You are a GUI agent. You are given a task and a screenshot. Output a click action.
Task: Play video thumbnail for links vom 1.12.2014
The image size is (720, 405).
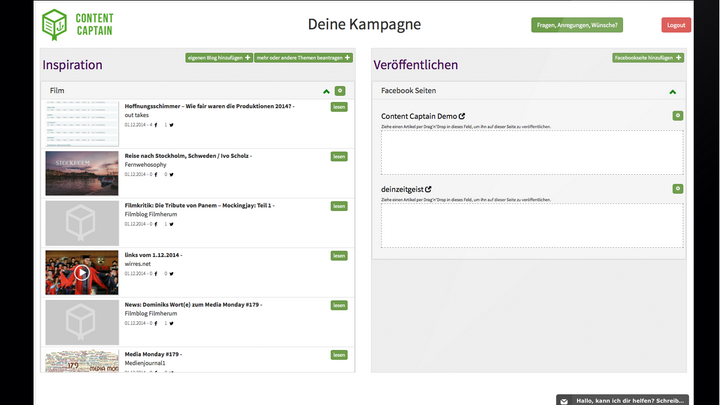[82, 273]
